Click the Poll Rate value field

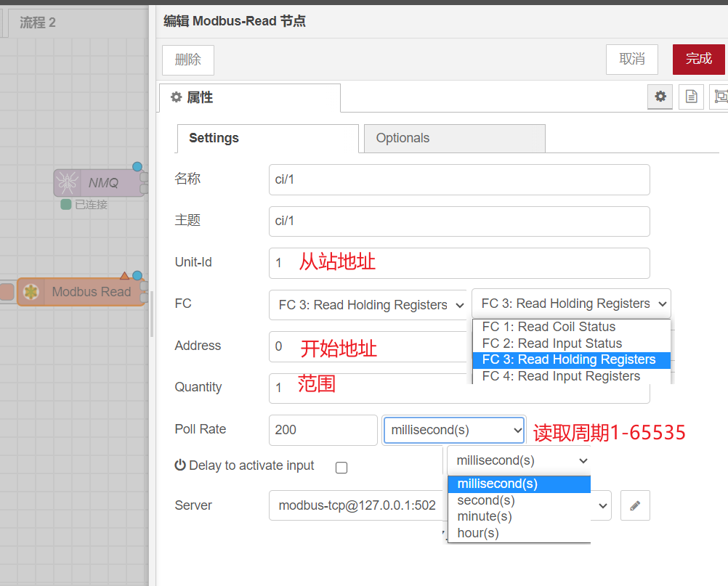point(323,430)
